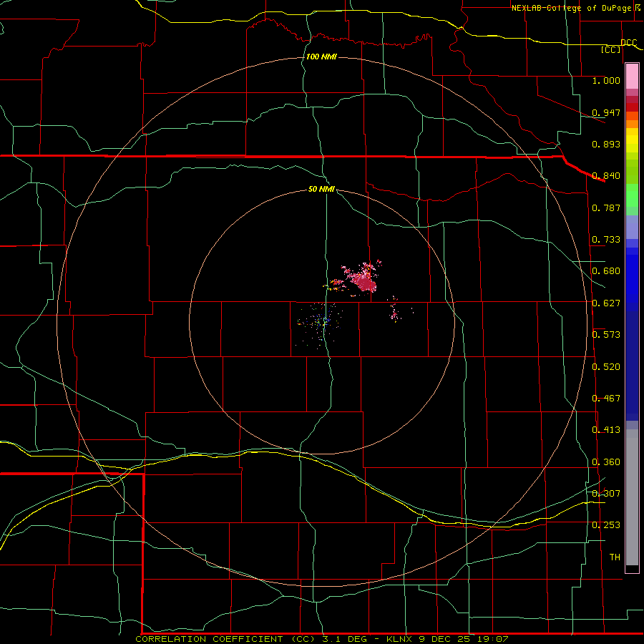Screen dimensions: 644x644
Task: Select the 0.360 scale value
Action: click(606, 462)
